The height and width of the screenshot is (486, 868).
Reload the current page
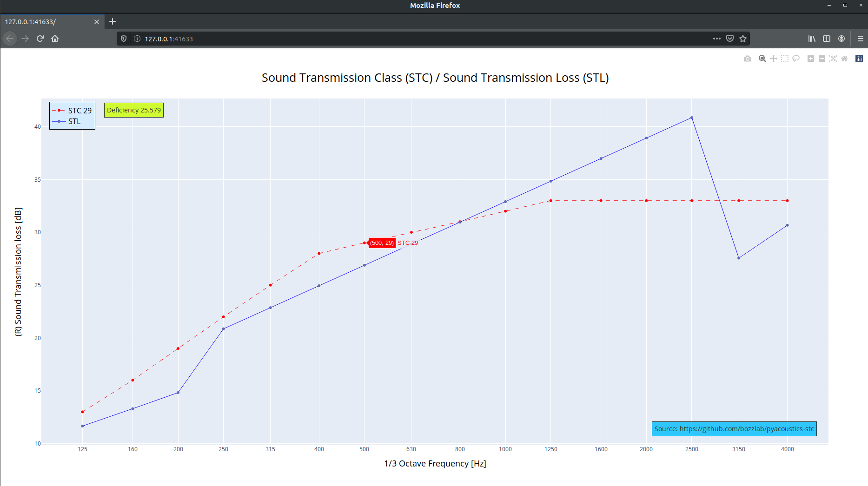40,38
